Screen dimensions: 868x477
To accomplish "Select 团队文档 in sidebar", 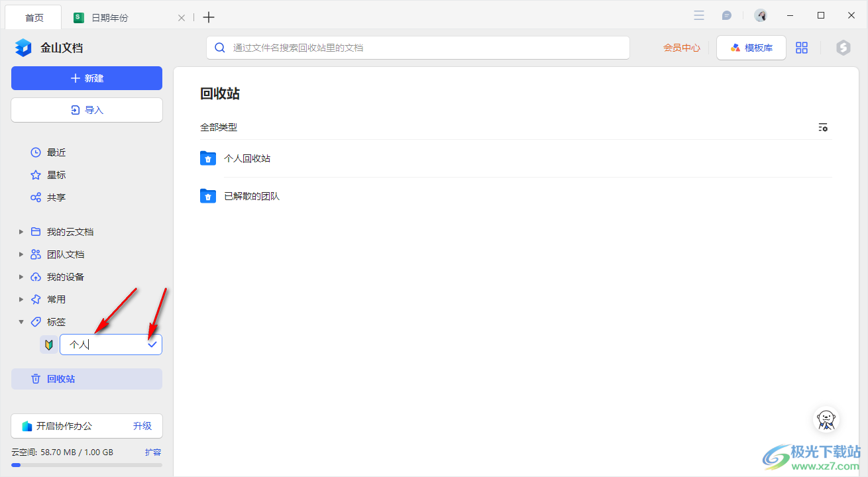I will [x=66, y=254].
